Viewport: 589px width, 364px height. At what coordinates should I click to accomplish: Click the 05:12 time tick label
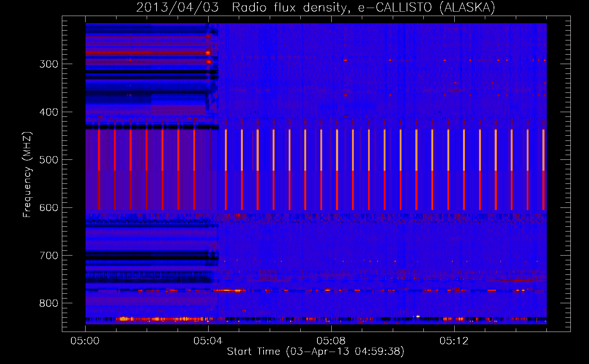click(454, 341)
